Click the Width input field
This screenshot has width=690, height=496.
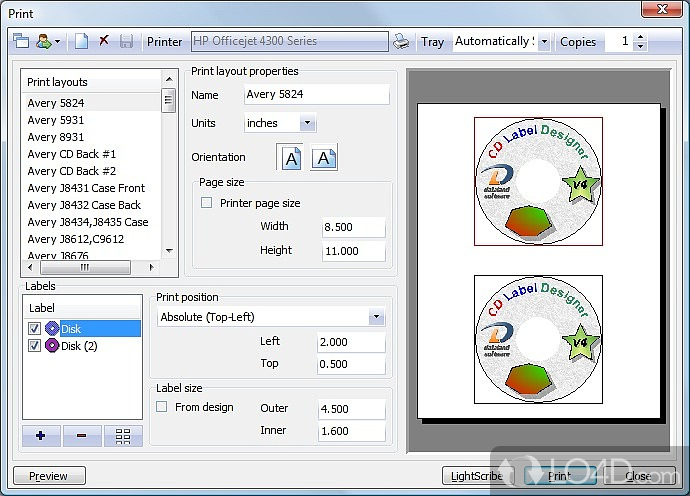tap(353, 227)
